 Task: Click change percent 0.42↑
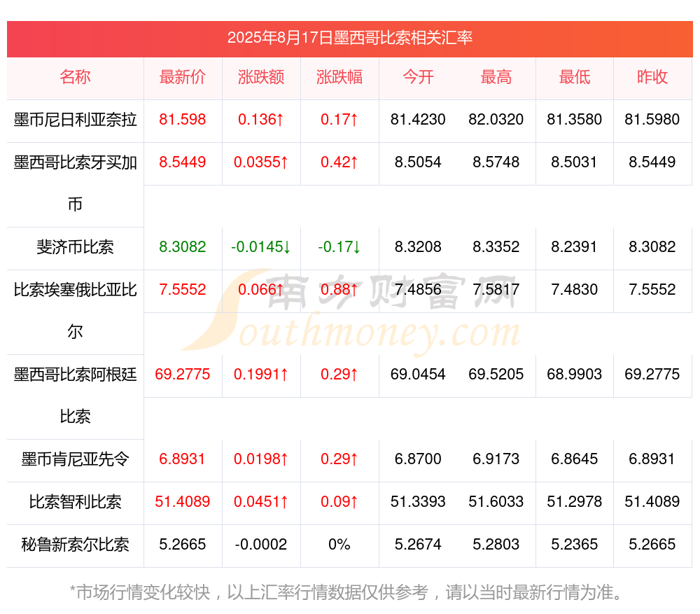339,162
